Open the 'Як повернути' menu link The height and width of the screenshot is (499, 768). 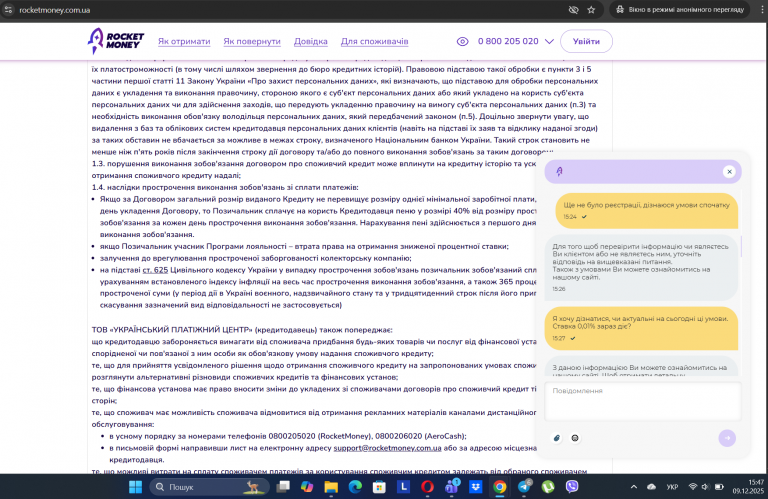(252, 42)
